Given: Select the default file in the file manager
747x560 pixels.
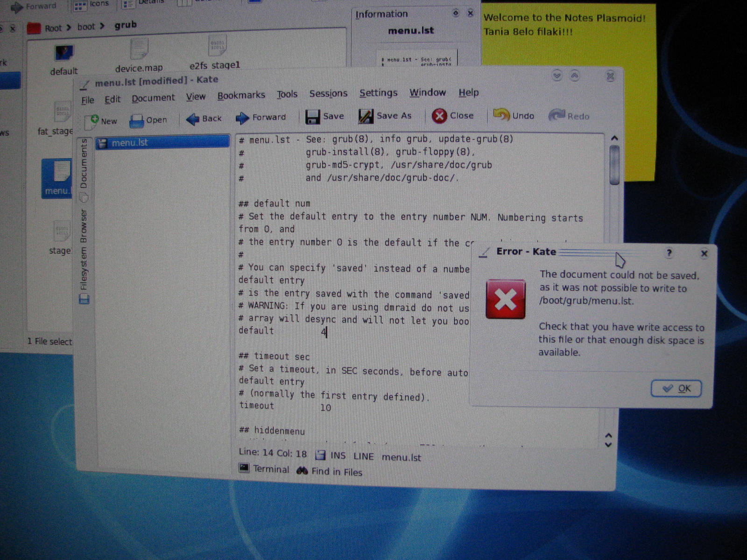Looking at the screenshot, I should pyautogui.click(x=64, y=60).
